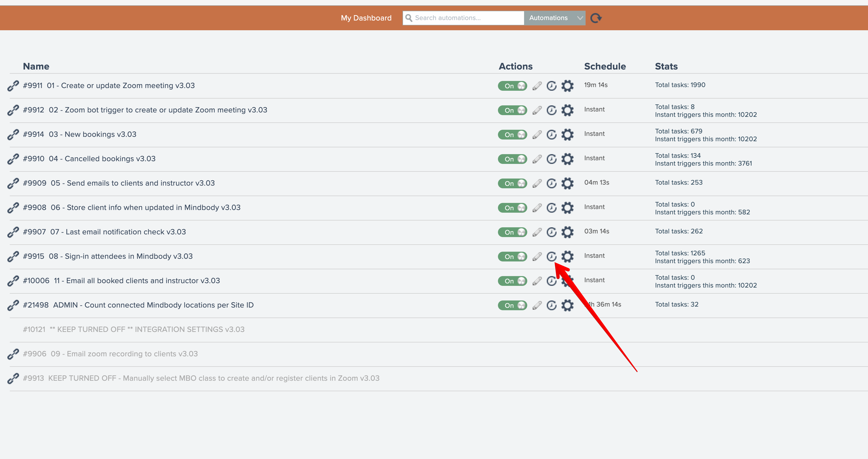Open history clock icon for #9915 Sign-in attendees
The width and height of the screenshot is (868, 459).
point(551,257)
